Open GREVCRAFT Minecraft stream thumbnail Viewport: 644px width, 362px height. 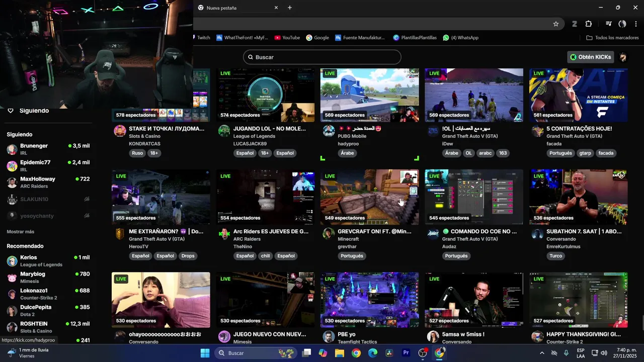370,197
